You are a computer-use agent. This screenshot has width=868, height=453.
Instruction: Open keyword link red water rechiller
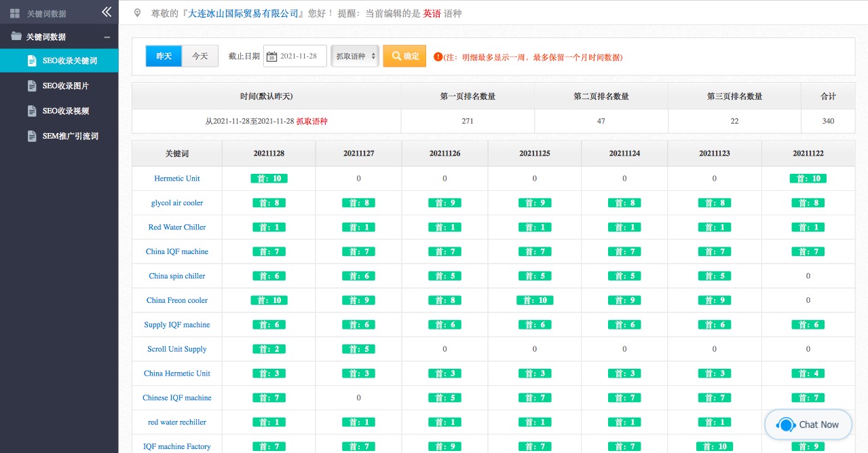[x=177, y=423]
